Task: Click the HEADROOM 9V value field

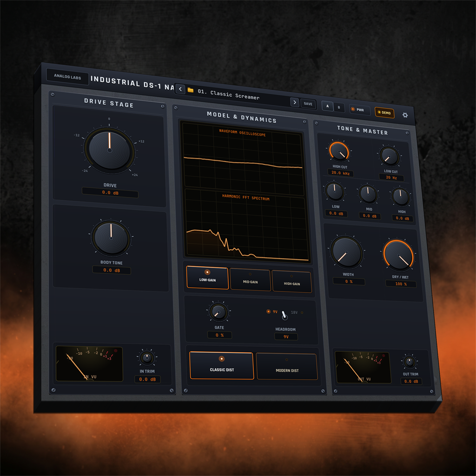Action: [x=286, y=337]
